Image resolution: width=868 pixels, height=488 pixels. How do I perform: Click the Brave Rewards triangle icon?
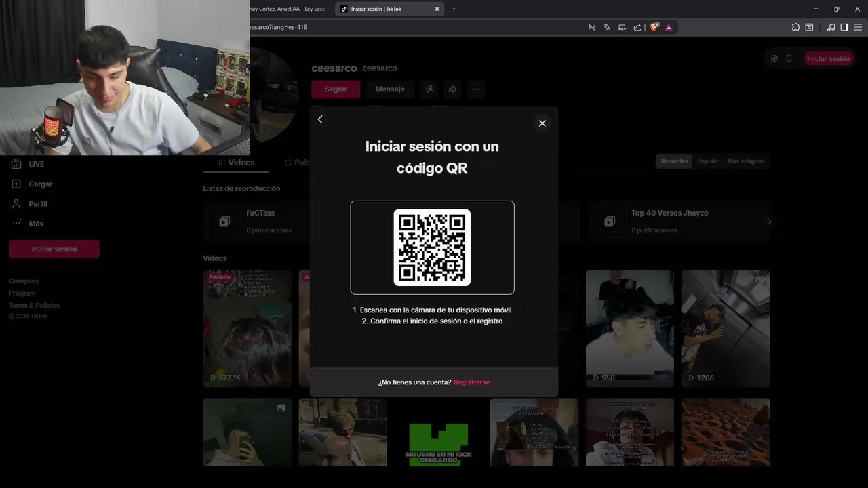point(669,27)
